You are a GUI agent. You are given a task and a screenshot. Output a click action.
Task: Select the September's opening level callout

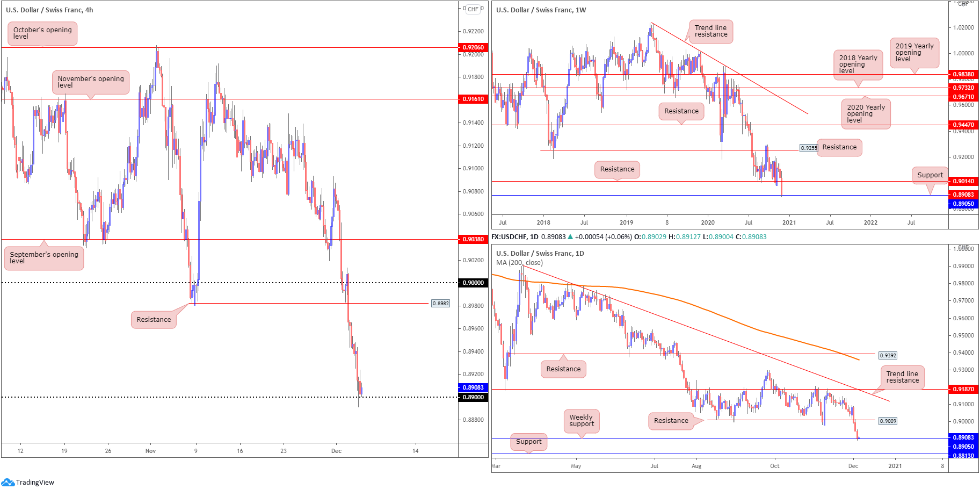click(x=44, y=258)
